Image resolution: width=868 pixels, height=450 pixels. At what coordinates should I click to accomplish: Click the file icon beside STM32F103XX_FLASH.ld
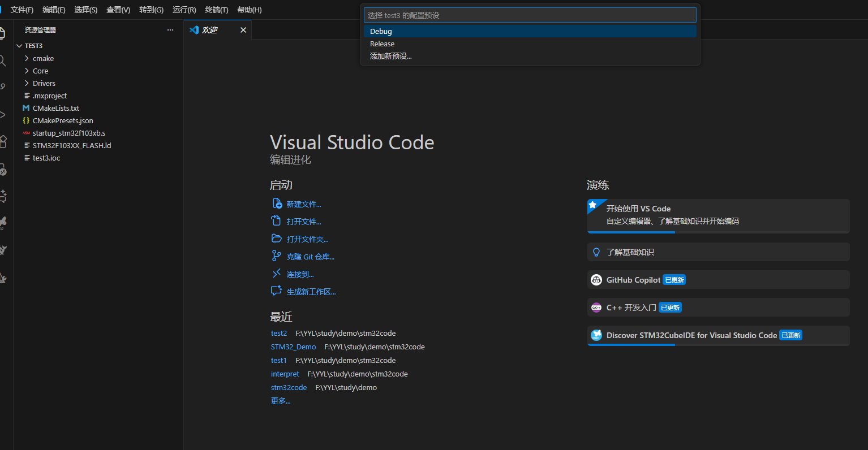click(27, 145)
